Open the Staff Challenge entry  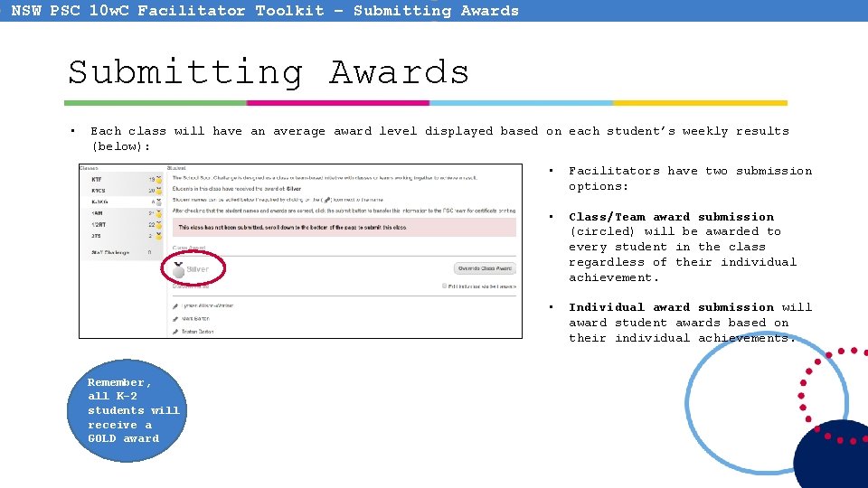click(123, 252)
